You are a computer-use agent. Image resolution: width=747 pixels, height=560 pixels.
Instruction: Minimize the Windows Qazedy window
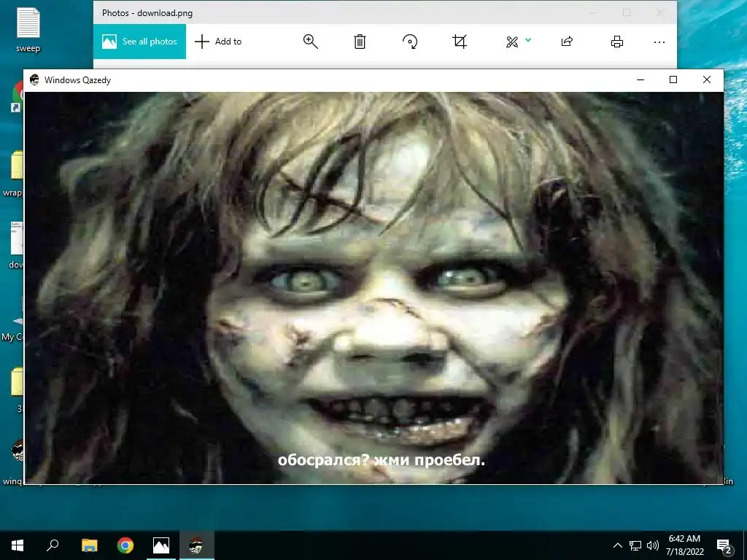tap(640, 79)
